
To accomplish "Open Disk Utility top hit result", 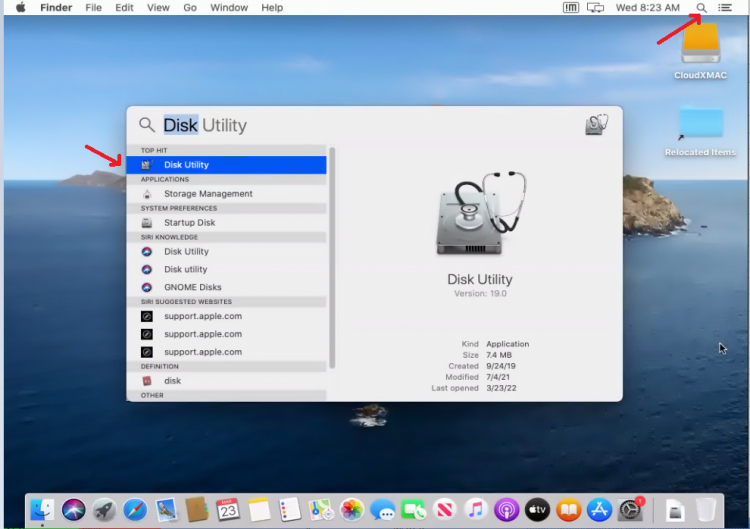I will coord(226,165).
